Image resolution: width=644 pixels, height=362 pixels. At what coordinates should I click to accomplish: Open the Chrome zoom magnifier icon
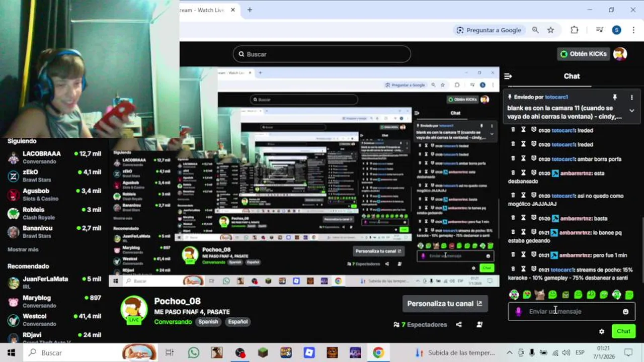point(535,30)
